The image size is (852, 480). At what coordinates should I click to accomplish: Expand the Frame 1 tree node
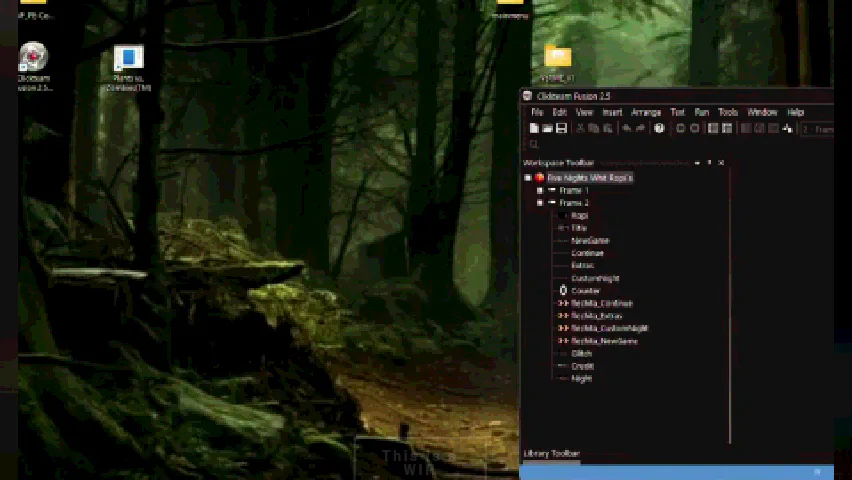[540, 190]
